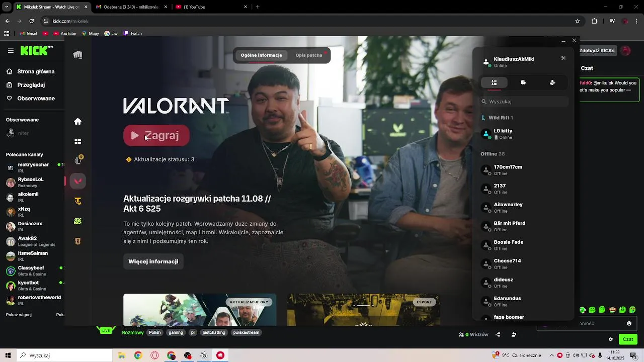
Task: Click the justchatting stream tag
Action: pyautogui.click(x=214, y=332)
